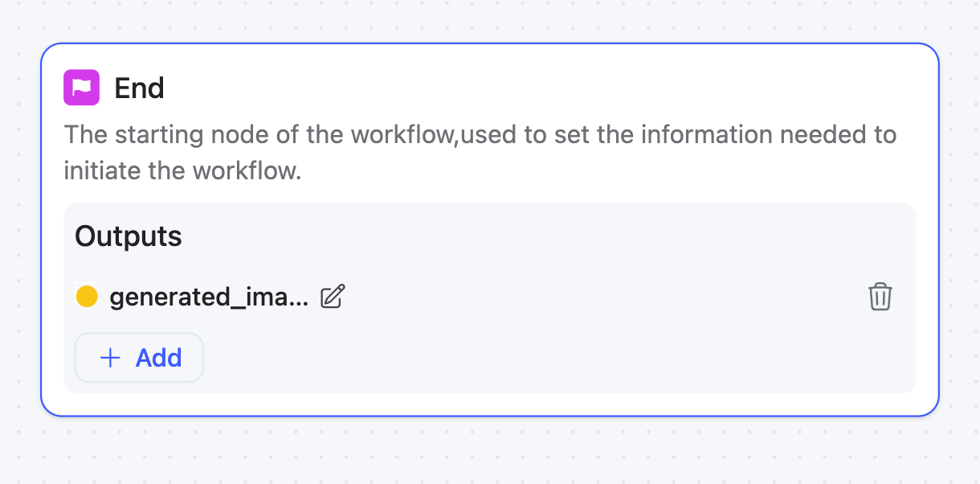Click the yellow output type dot
The image size is (980, 484).
pos(87,297)
